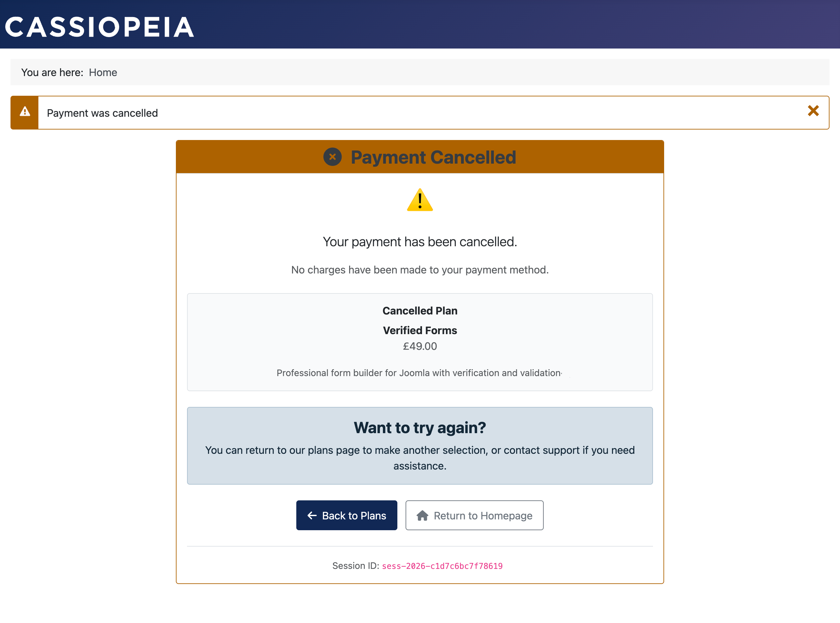Select the Want to try again? heading
The image size is (840, 623).
tap(420, 427)
